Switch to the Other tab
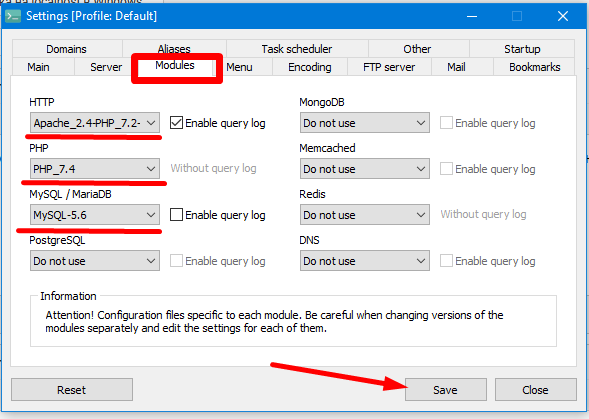589x419 pixels. tap(417, 49)
